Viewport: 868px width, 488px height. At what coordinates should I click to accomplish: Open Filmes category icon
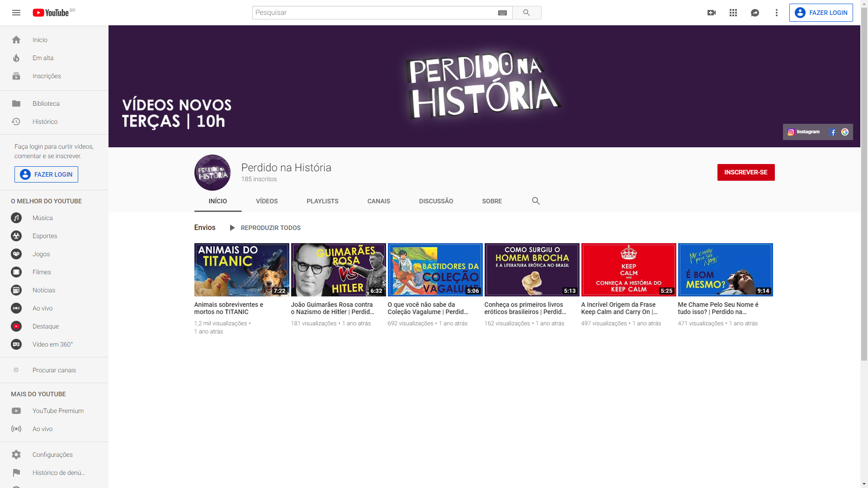16,272
